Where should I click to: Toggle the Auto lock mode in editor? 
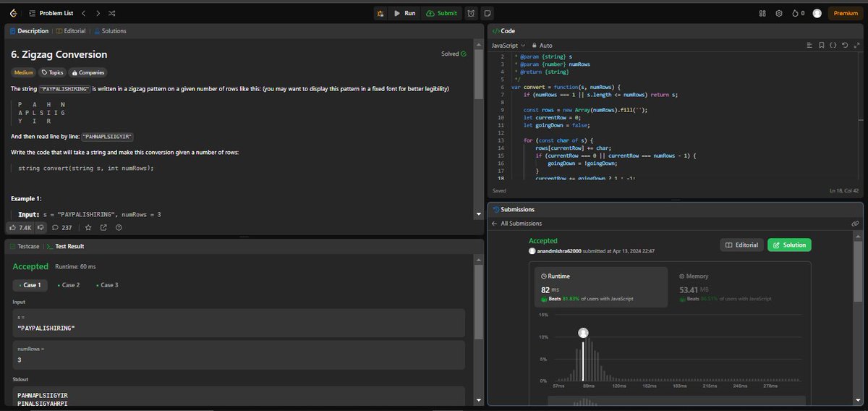[542, 45]
